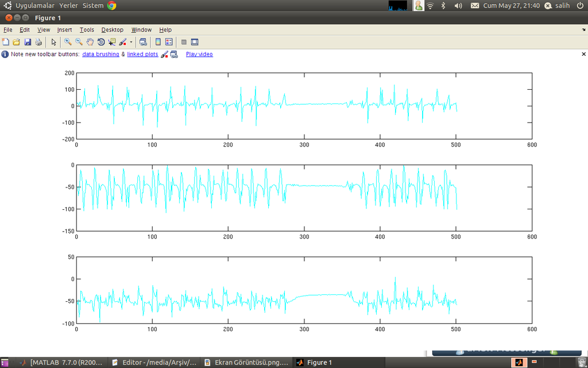The height and width of the screenshot is (368, 588).
Task: Select the Zoom In tool
Action: click(x=68, y=42)
